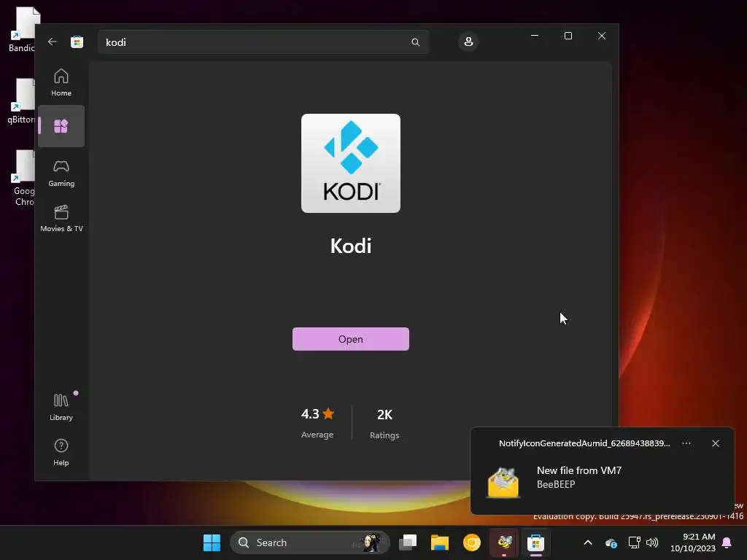This screenshot has width=747, height=560.
Task: Dismiss the BeeBEEP notification
Action: [716, 443]
